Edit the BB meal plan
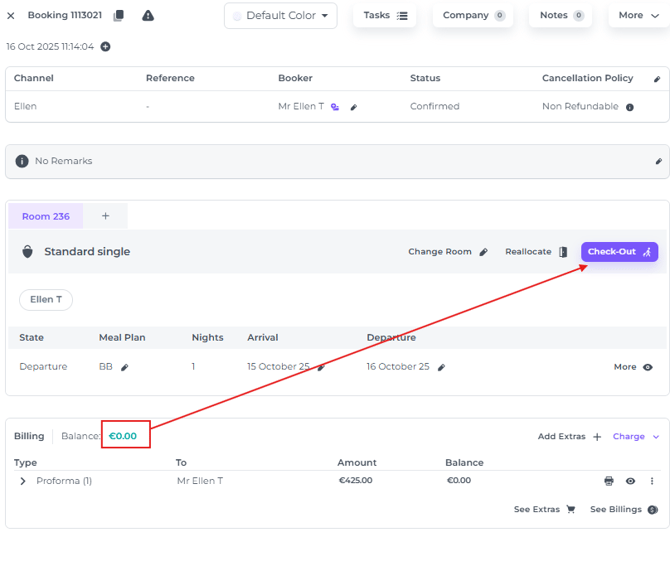Screen dimensions: 670x571 tap(125, 368)
